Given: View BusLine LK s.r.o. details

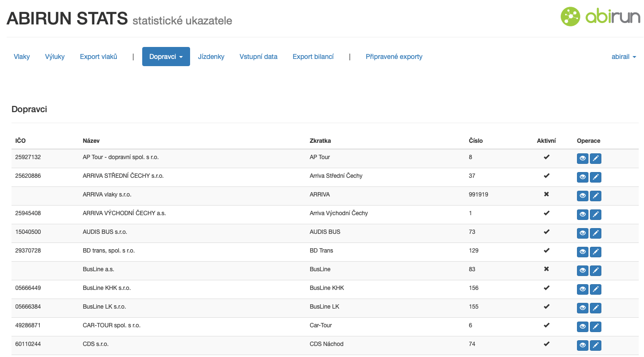Looking at the screenshot, I should tap(583, 308).
